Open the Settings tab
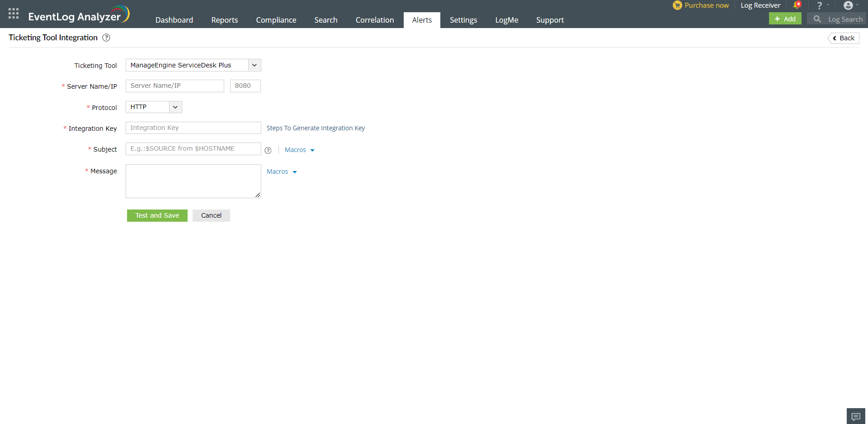868x424 pixels. coord(463,20)
